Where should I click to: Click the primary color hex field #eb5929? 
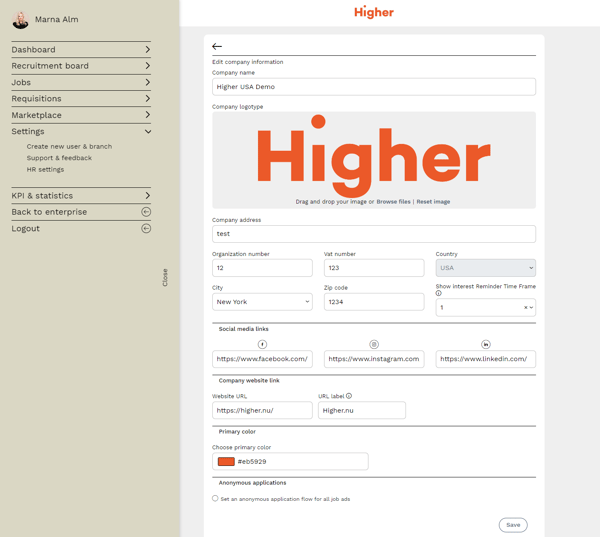click(290, 461)
